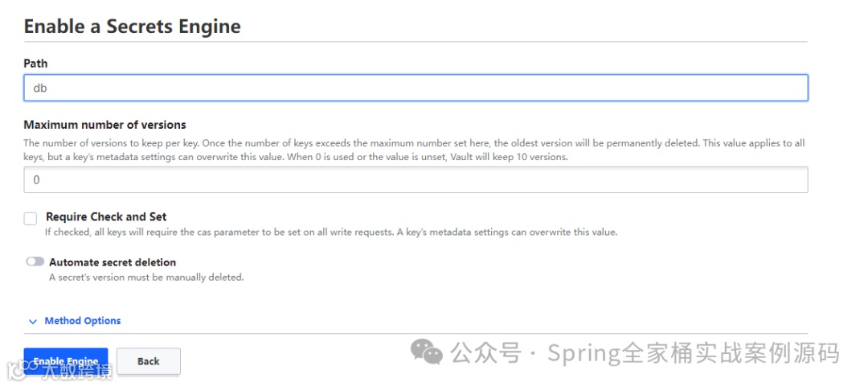Click the WeChat logo icon in watermark

(x=426, y=352)
